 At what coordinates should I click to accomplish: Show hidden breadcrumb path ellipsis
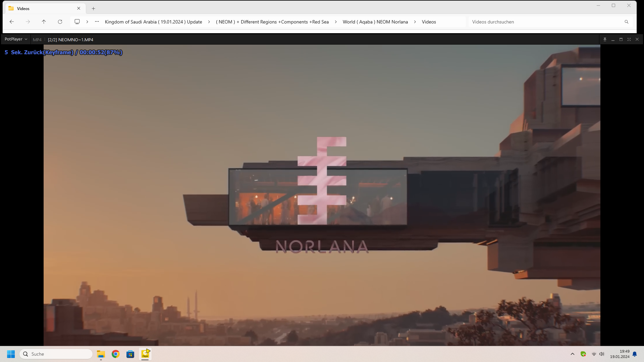click(97, 22)
